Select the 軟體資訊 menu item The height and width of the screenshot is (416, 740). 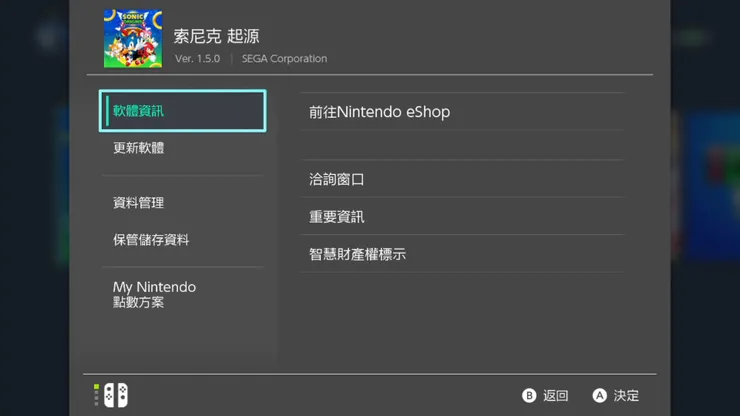183,111
